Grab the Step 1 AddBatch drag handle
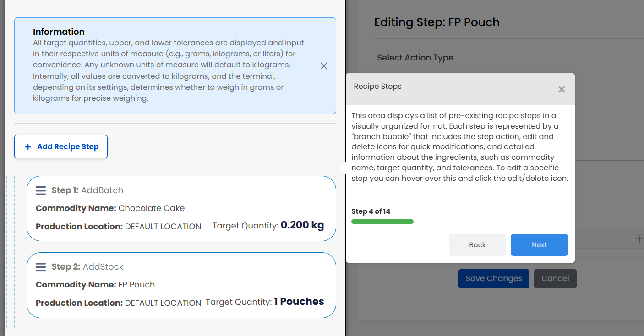The width and height of the screenshot is (644, 336). 41,190
